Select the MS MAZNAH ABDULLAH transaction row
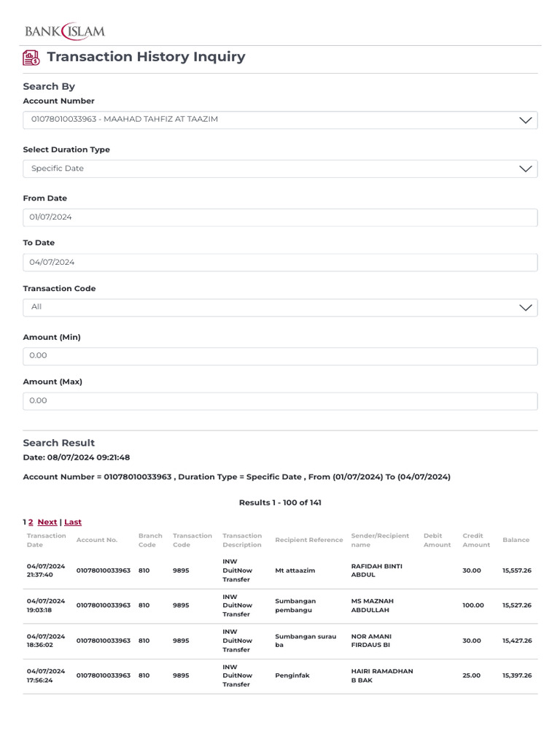This screenshot has width=560, height=747. click(x=280, y=605)
